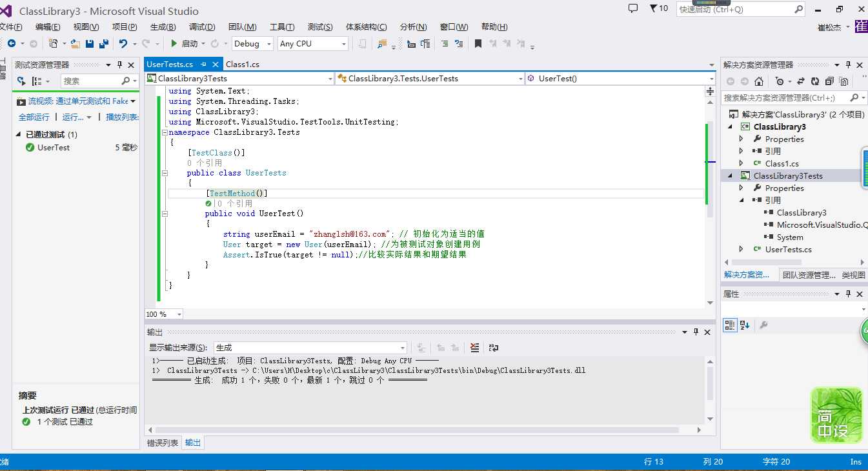Open the Debug configuration dropdown
Viewport: 868px width, 471px height.
pos(252,43)
